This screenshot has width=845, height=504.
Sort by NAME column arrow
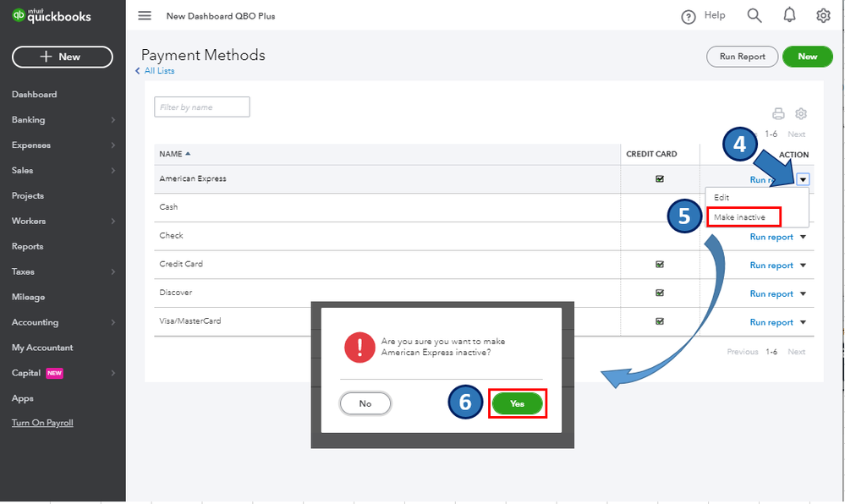click(188, 154)
